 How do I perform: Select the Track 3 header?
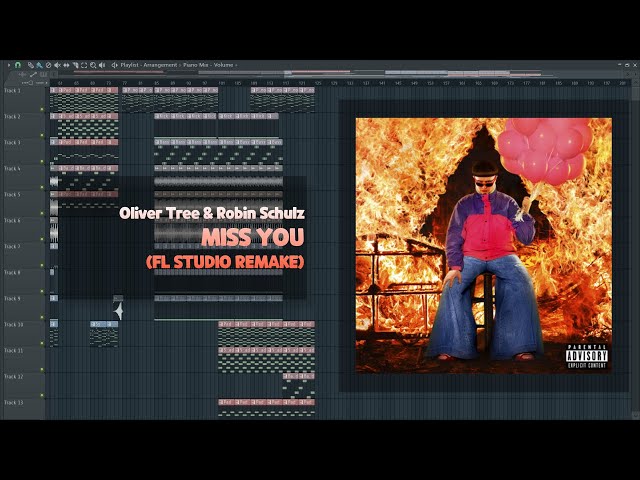point(23,151)
